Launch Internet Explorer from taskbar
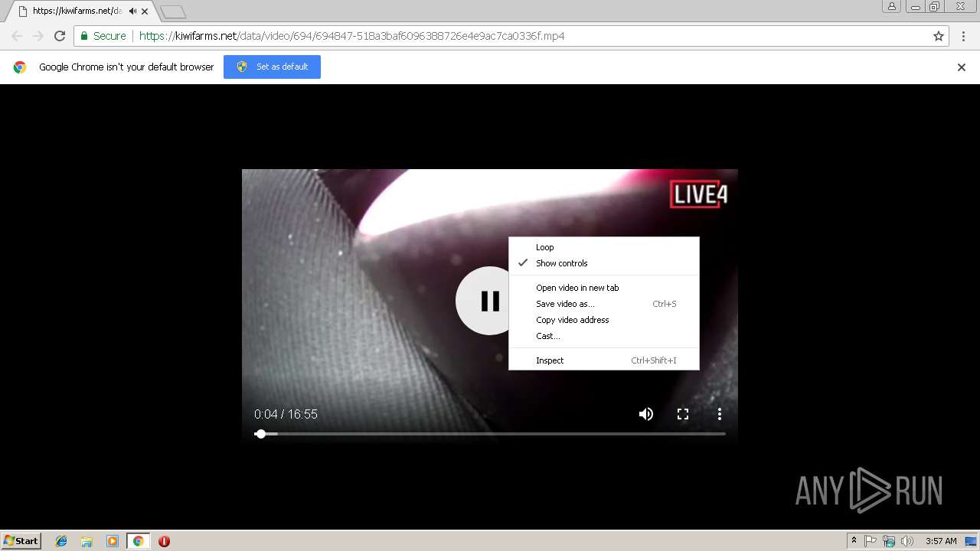The width and height of the screenshot is (980, 551). coord(61,541)
